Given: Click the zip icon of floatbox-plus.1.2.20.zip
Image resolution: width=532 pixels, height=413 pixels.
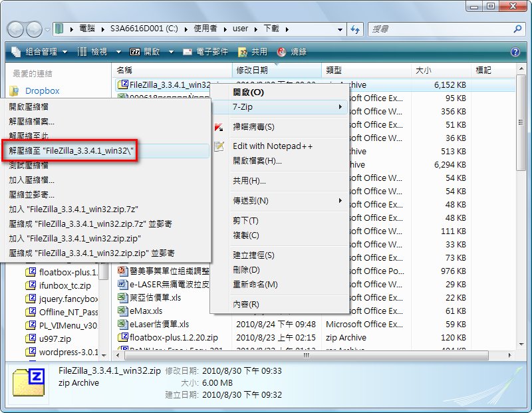Looking at the screenshot, I should (x=122, y=337).
